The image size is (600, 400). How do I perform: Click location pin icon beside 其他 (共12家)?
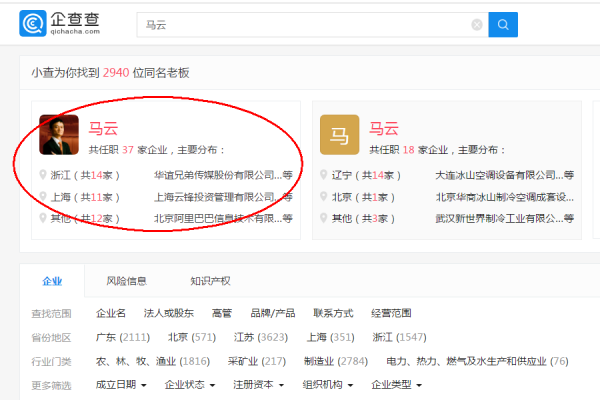tap(43, 218)
